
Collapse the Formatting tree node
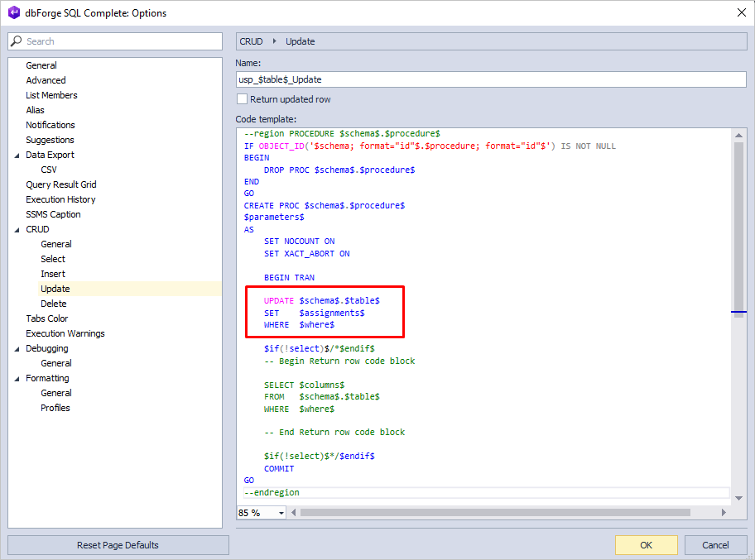click(17, 379)
